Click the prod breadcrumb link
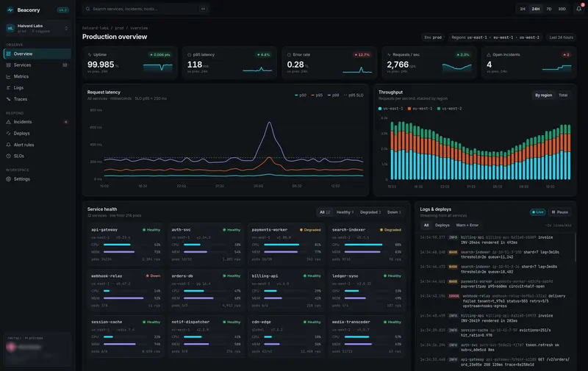 point(119,28)
